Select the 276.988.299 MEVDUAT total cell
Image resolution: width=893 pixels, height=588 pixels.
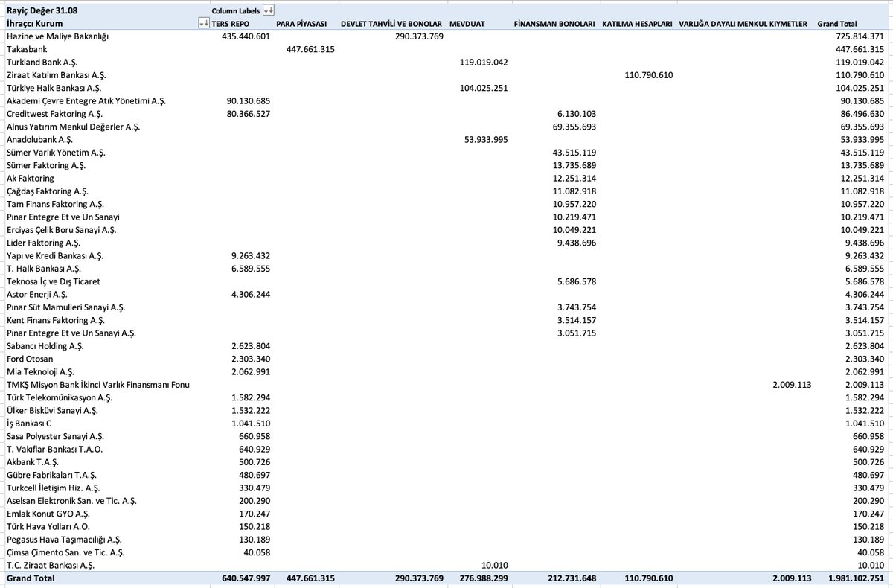pos(483,578)
